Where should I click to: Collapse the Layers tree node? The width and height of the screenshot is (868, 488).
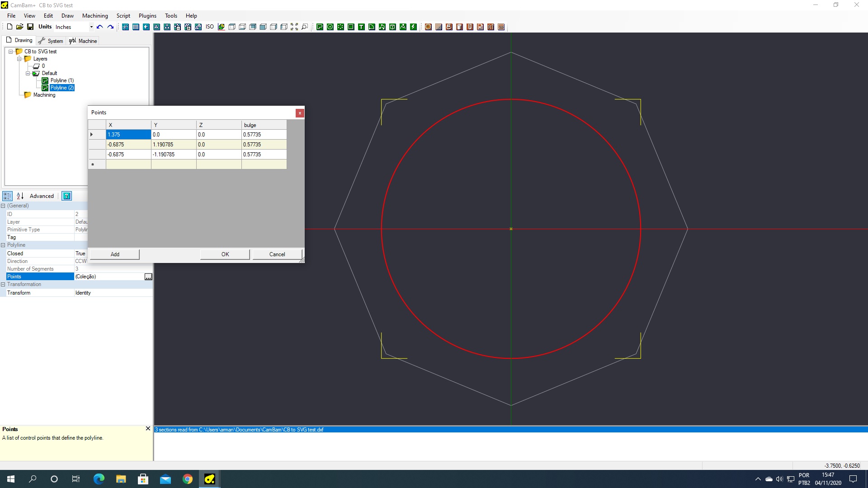[x=19, y=59]
